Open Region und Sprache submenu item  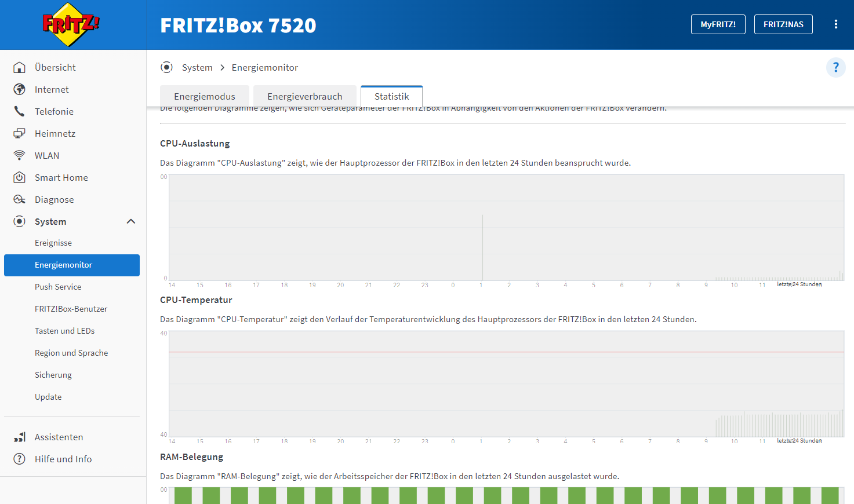[72, 353]
